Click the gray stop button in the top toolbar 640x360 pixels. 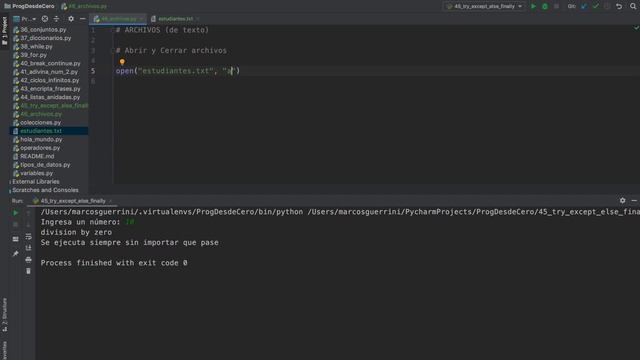click(556, 7)
